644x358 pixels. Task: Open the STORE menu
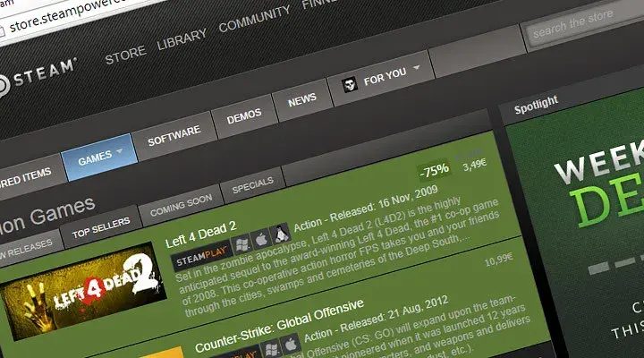click(125, 55)
